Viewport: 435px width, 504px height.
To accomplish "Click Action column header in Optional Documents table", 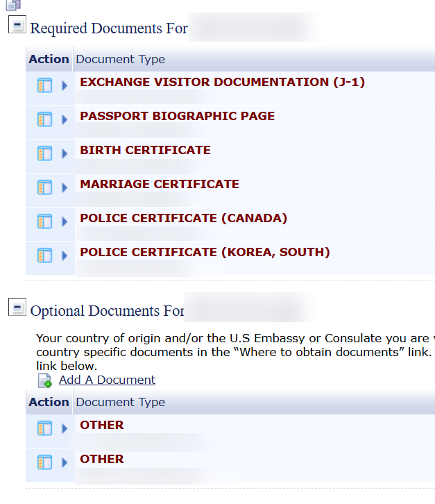I will tap(49, 402).
